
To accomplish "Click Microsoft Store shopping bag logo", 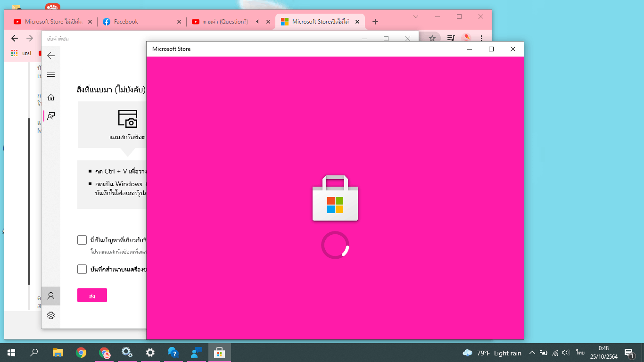I will pyautogui.click(x=335, y=198).
